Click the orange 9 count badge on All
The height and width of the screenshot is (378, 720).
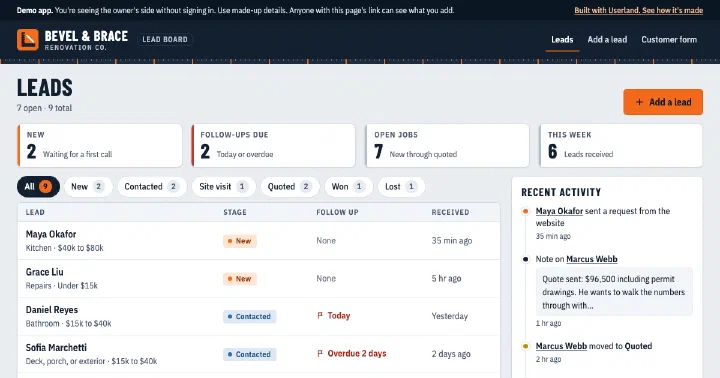[x=45, y=186]
